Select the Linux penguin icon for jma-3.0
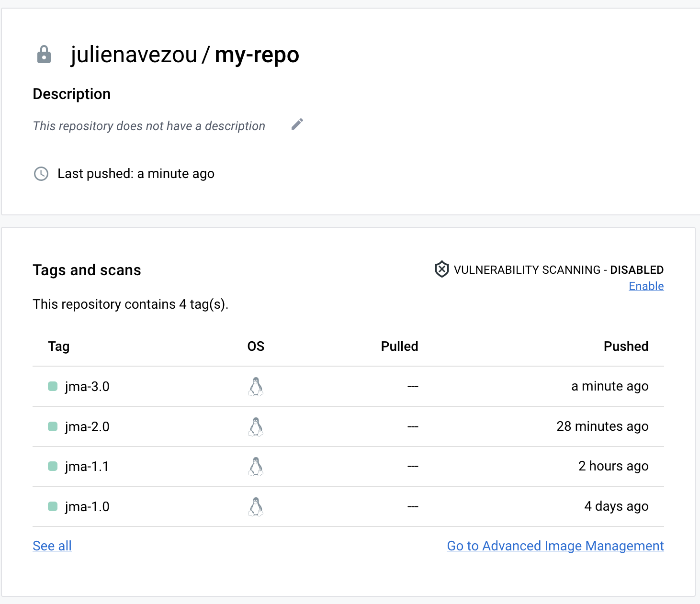 (x=256, y=386)
